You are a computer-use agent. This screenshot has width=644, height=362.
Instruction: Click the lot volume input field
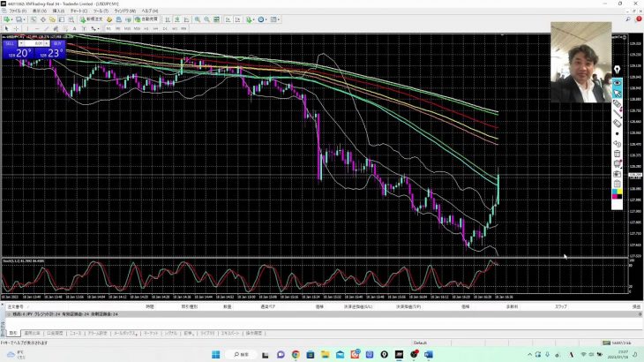click(x=37, y=42)
